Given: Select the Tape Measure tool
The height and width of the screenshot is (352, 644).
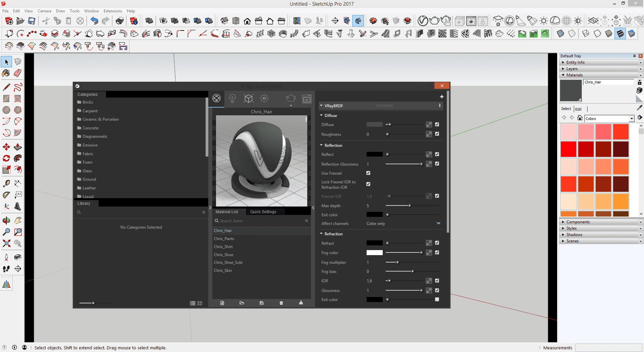Looking at the screenshot, I should click(x=6, y=183).
